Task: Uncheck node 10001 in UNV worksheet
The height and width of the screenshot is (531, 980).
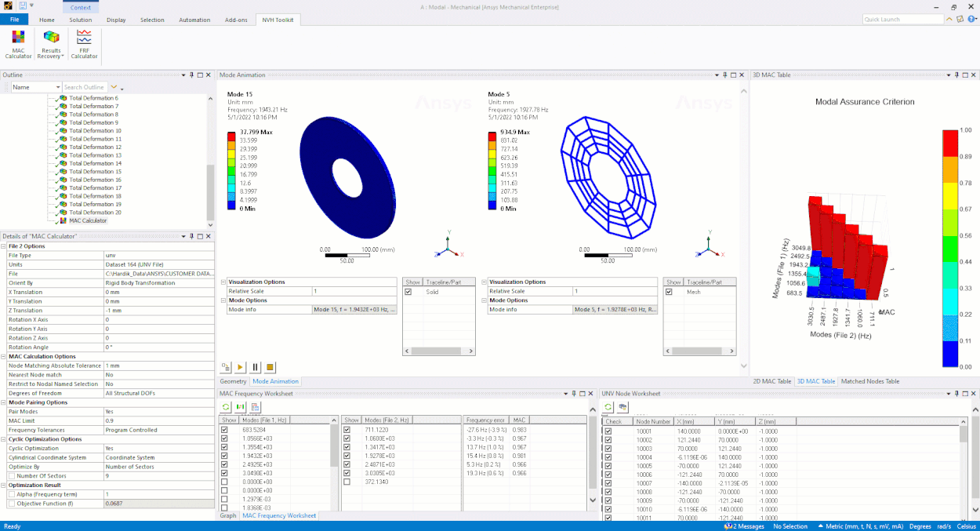Action: pos(608,431)
